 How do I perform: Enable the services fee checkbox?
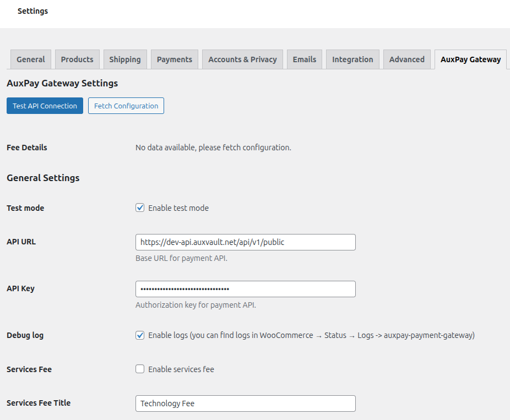tap(140, 369)
